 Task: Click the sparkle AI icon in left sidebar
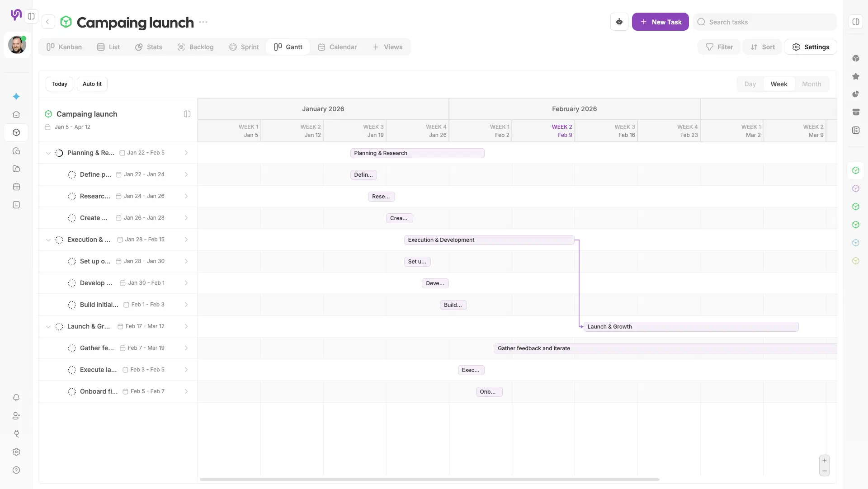point(16,96)
